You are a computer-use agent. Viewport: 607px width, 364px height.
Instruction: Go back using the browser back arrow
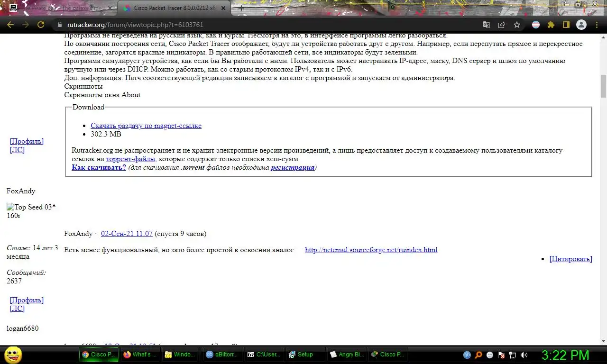[10, 25]
